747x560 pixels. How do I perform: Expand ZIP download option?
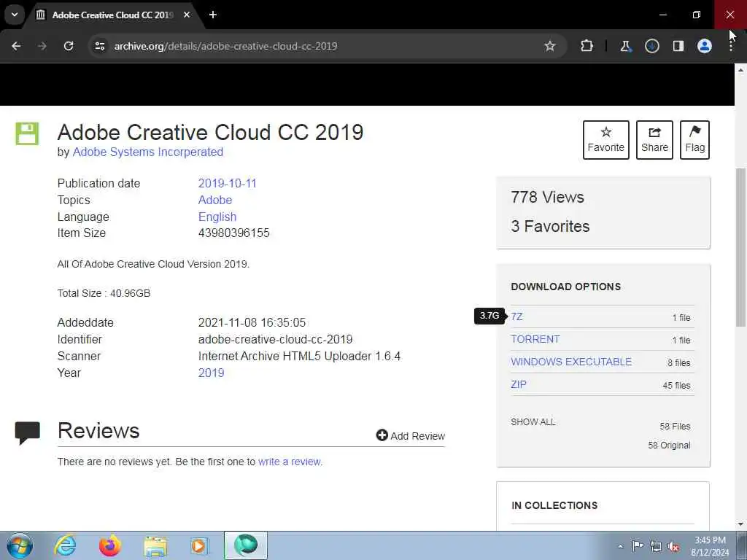tap(519, 384)
